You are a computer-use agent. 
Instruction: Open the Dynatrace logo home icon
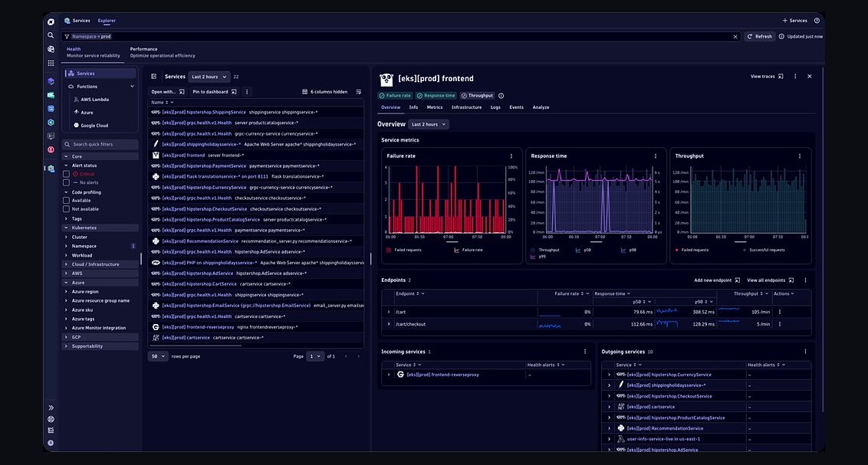[51, 22]
